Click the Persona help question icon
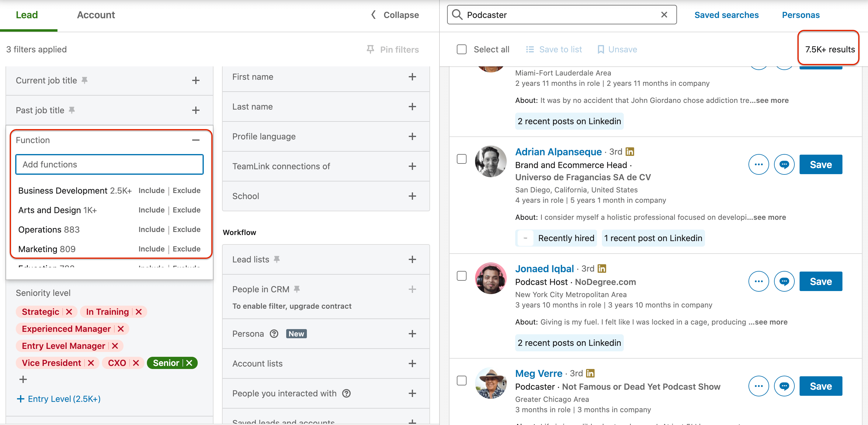This screenshot has width=868, height=425. [x=274, y=334]
